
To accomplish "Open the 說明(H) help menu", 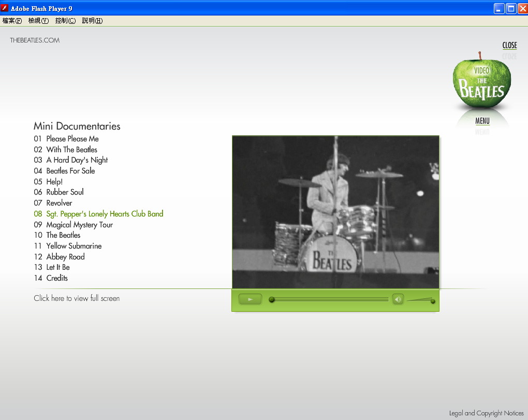I will [92, 21].
